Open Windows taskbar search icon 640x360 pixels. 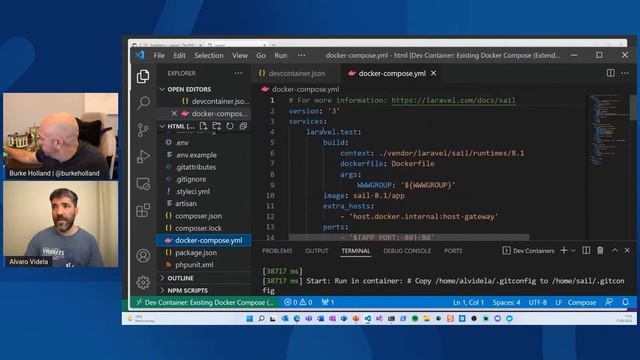click(x=261, y=318)
